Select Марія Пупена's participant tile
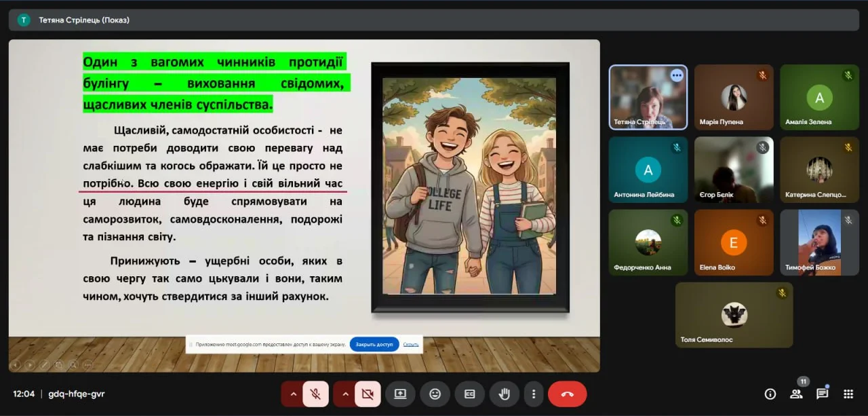 pos(734,97)
